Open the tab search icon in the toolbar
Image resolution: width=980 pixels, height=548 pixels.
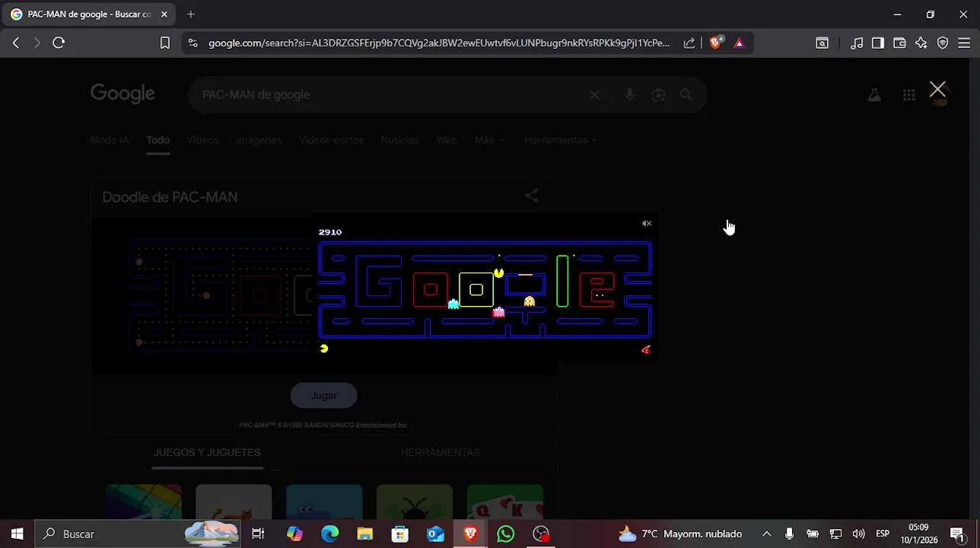pos(822,43)
